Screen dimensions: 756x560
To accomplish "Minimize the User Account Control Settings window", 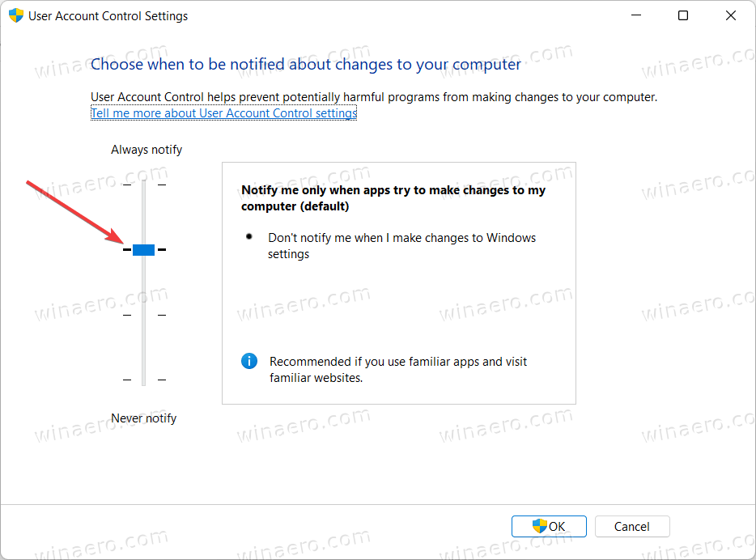I will tap(636, 15).
